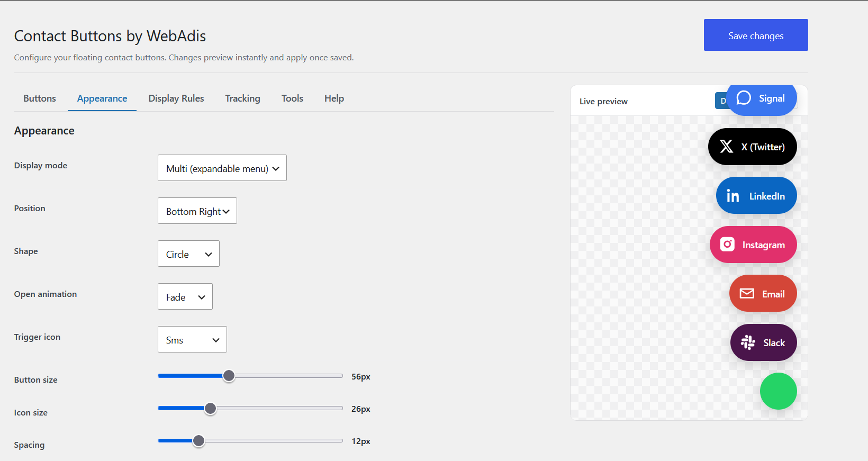868x461 pixels.
Task: Expand the Shape dropdown set to Circle
Action: [188, 254]
